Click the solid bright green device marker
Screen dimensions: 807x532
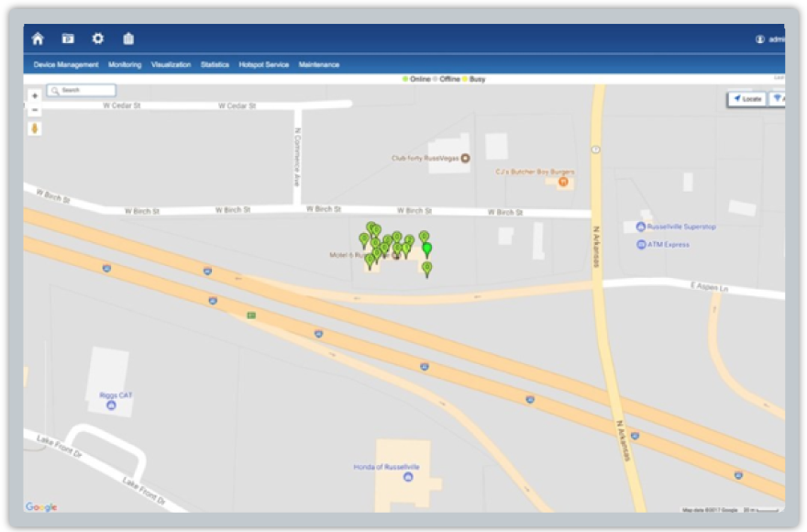426,249
